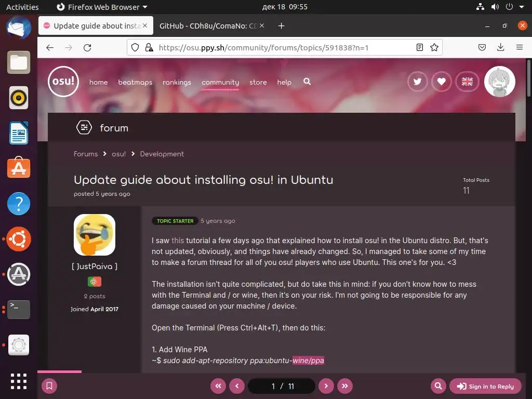Go to previous post arrow
The height and width of the screenshot is (399, 532).
[237, 386]
